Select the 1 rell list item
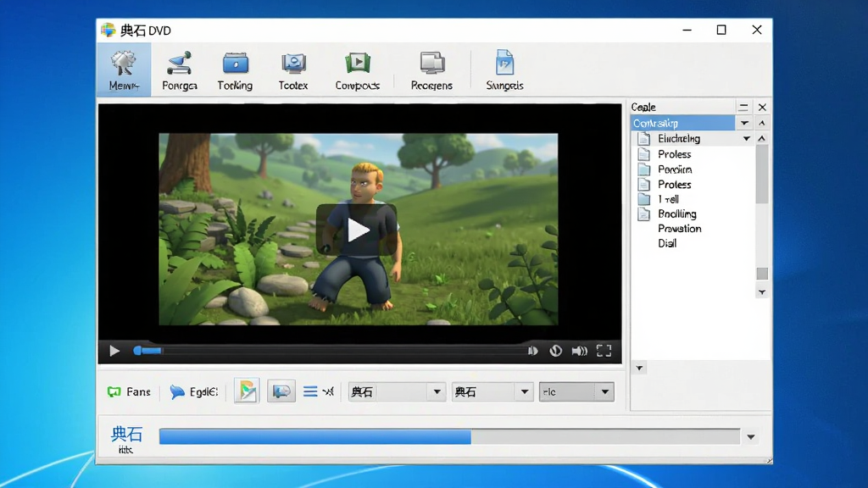 tap(668, 199)
